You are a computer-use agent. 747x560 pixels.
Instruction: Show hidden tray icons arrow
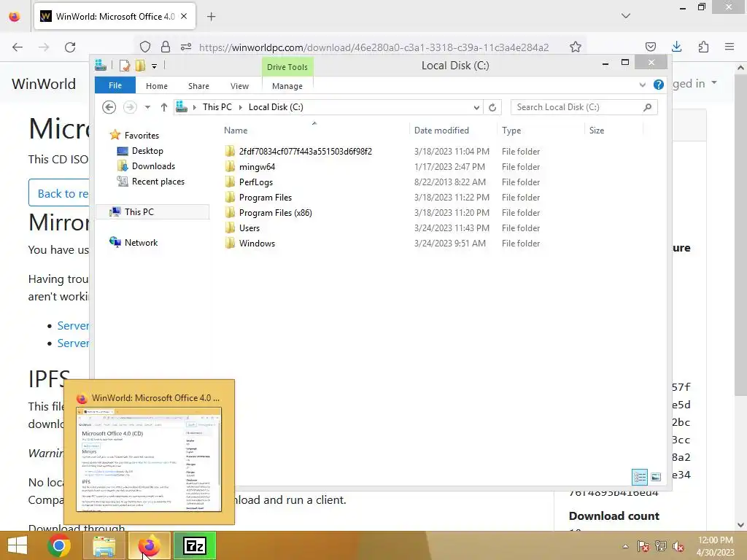[x=625, y=546]
